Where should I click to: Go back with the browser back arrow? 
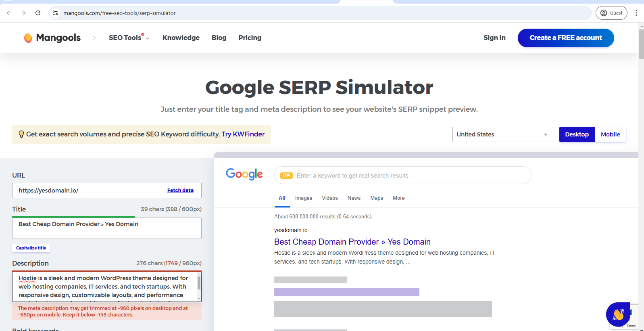coord(9,13)
